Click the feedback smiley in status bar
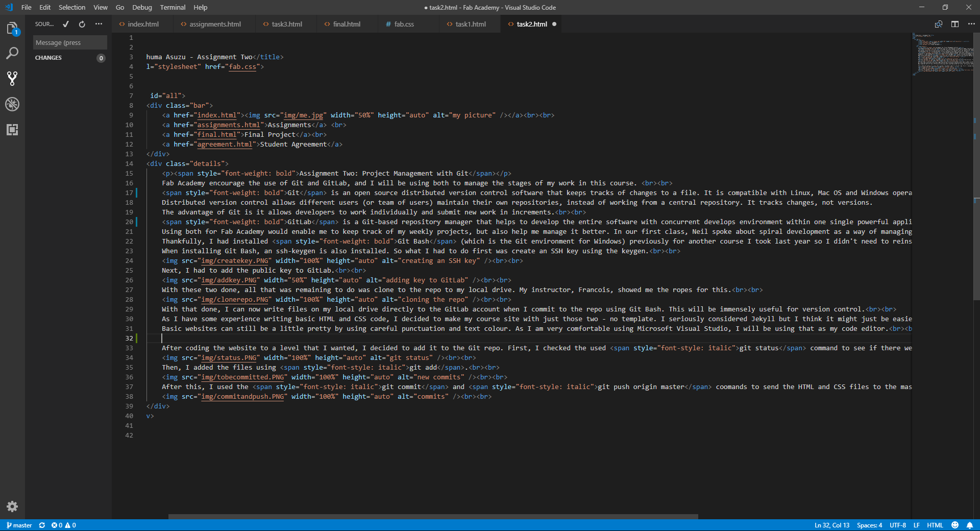This screenshot has width=980, height=531. point(955,525)
